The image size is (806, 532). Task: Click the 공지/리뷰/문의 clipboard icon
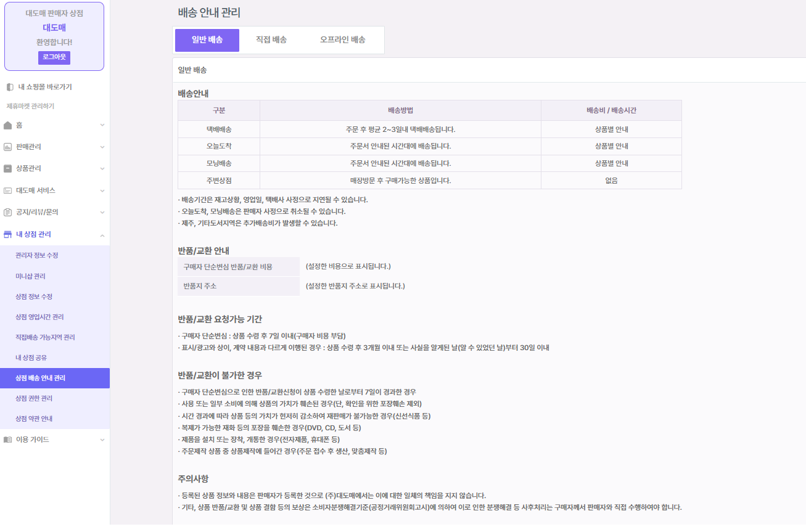click(8, 212)
